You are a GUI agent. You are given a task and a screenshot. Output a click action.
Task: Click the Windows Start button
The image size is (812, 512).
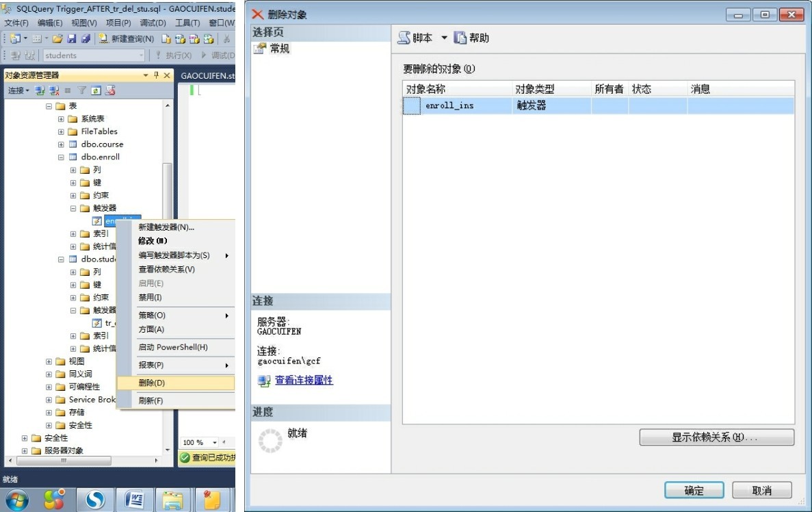(16, 500)
